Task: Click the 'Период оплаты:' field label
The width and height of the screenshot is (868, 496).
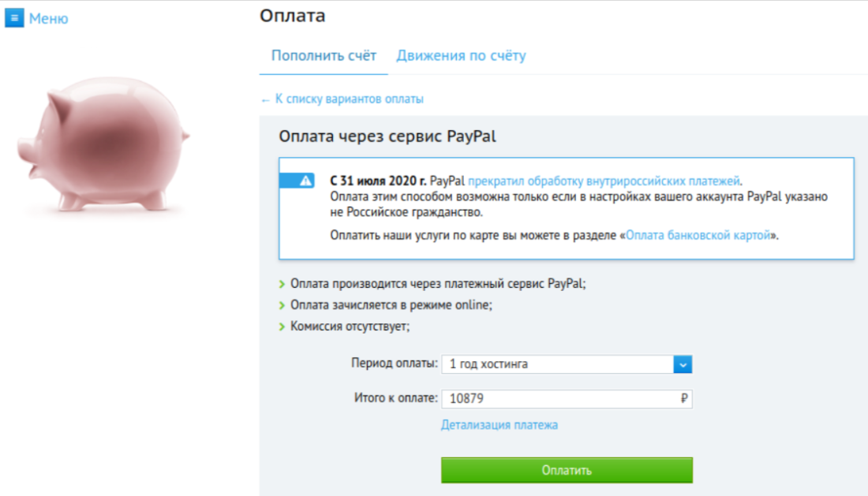Action: [x=394, y=364]
